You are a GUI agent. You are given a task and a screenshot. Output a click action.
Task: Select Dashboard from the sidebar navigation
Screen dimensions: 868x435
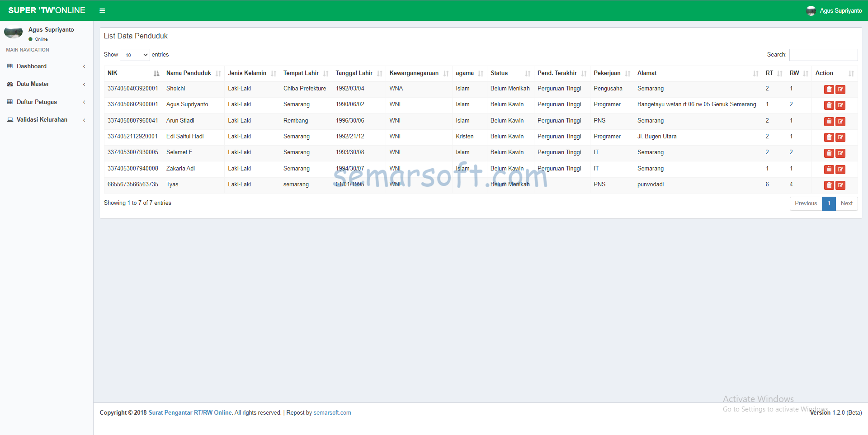[x=32, y=66]
